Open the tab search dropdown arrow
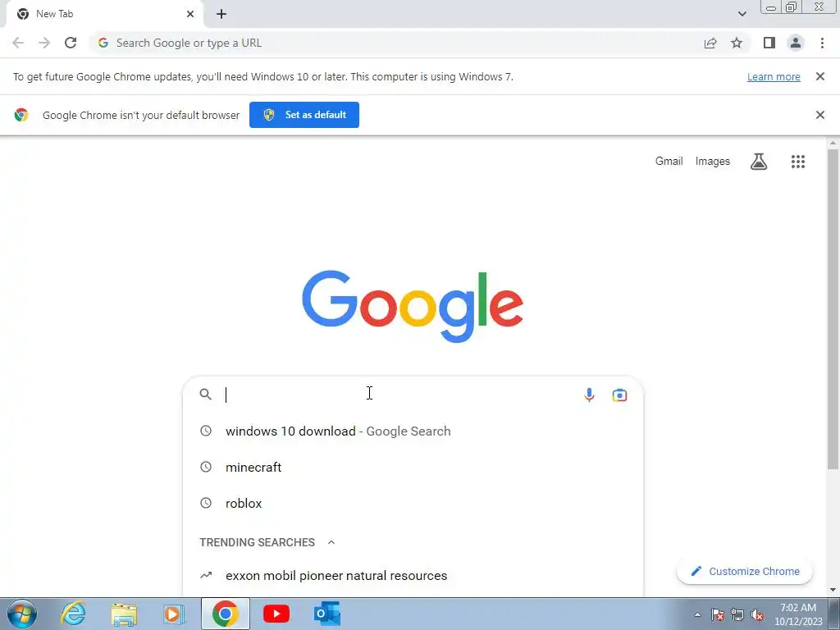The width and height of the screenshot is (840, 630). point(742,14)
